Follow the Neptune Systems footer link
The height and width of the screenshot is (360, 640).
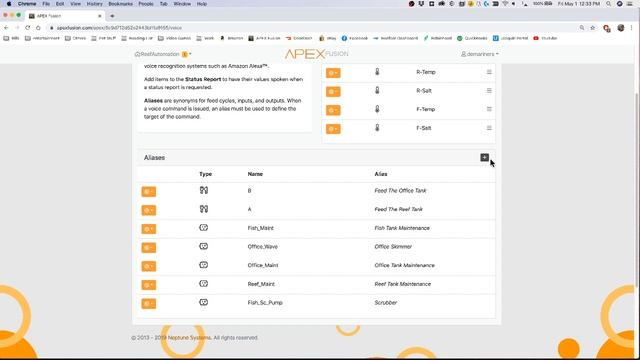coord(189,338)
